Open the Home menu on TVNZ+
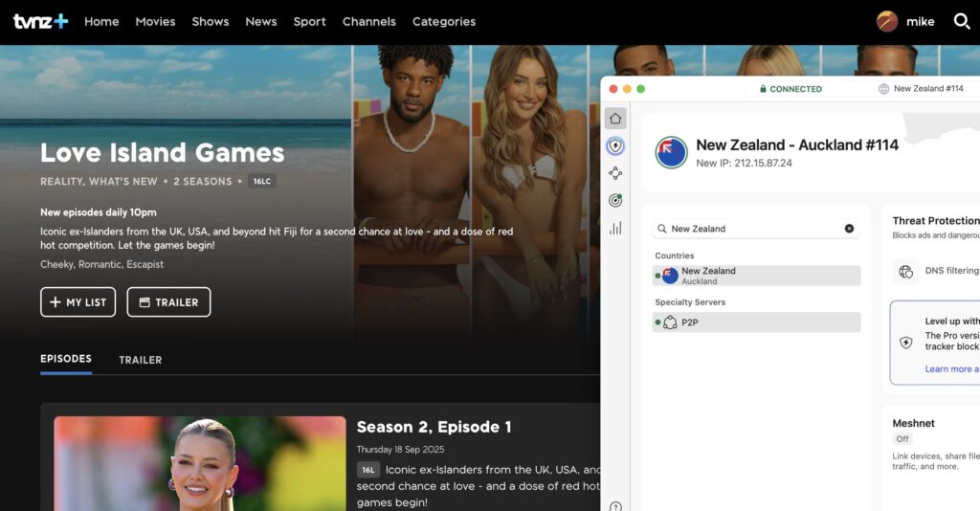Image resolution: width=980 pixels, height=511 pixels. 101,21
